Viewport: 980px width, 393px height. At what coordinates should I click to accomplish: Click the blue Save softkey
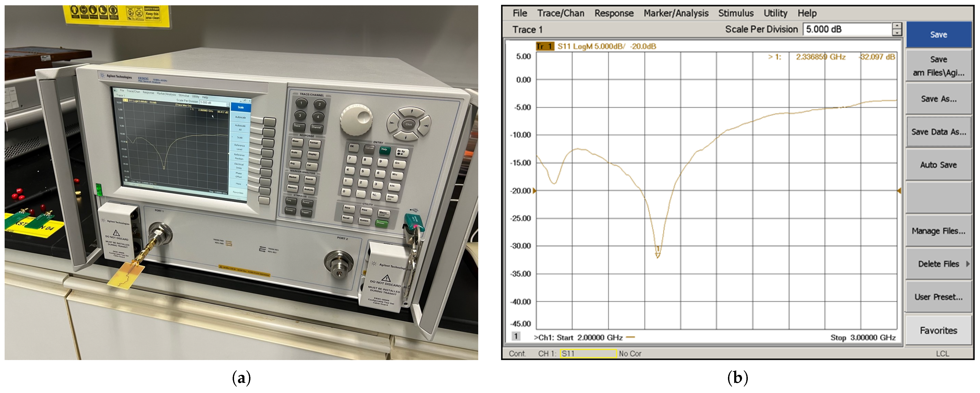pyautogui.click(x=938, y=35)
